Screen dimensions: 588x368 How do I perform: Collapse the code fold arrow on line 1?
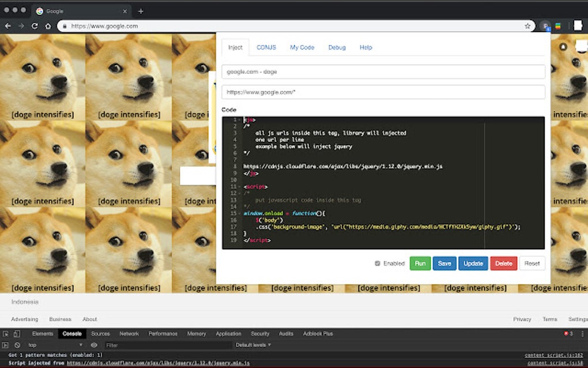coord(240,119)
